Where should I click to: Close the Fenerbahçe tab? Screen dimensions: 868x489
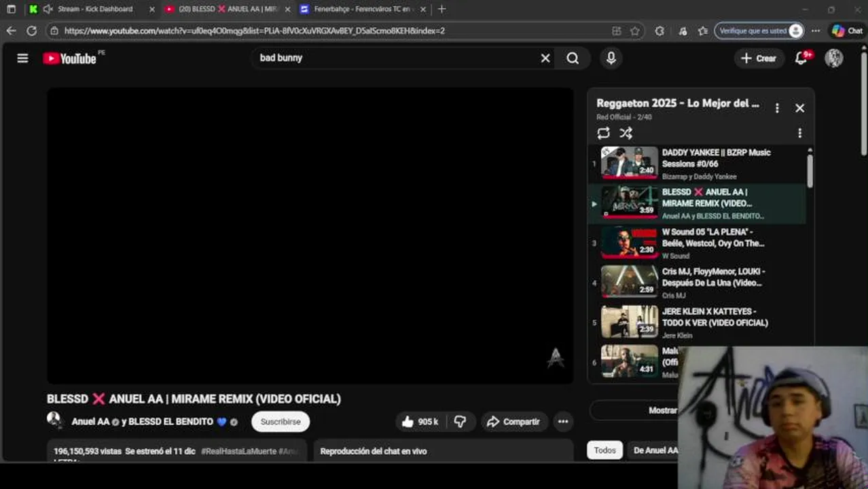click(423, 10)
